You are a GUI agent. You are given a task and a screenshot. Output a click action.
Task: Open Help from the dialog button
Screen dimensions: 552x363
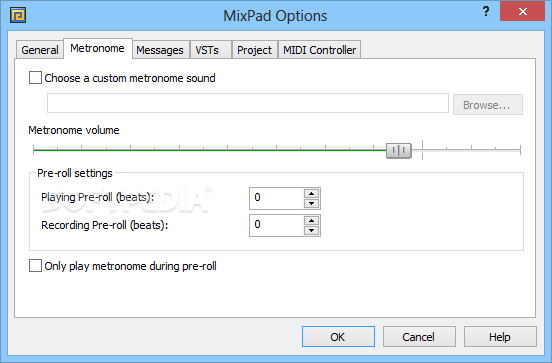tap(500, 337)
